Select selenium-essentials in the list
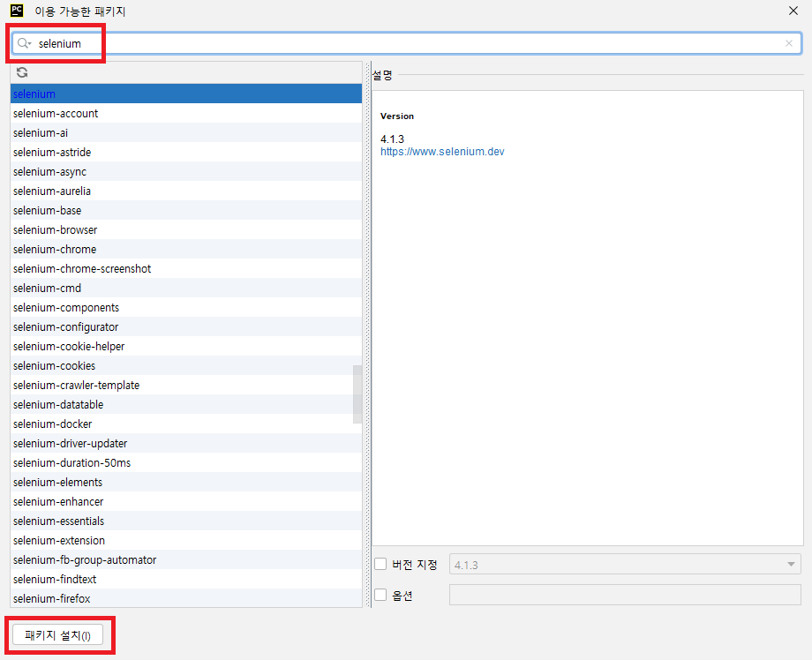812x660 pixels. click(186, 521)
